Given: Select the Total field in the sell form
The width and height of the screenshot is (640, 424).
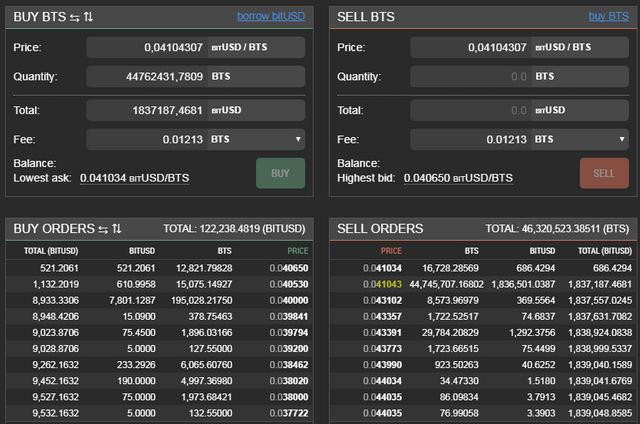Looking at the screenshot, I should click(470, 110).
